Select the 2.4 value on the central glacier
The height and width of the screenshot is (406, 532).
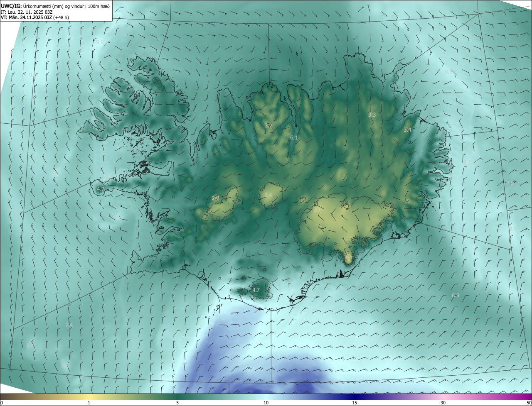pos(268,196)
